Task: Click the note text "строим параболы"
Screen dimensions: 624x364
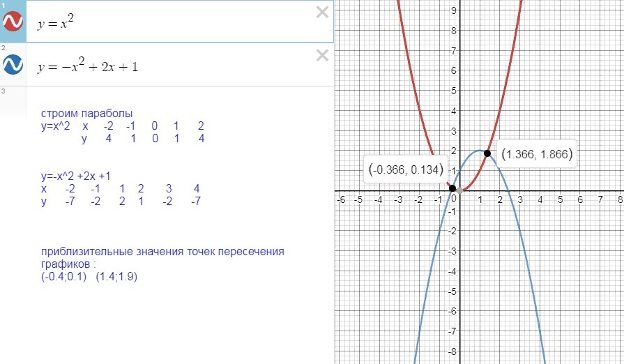Action: [x=86, y=114]
